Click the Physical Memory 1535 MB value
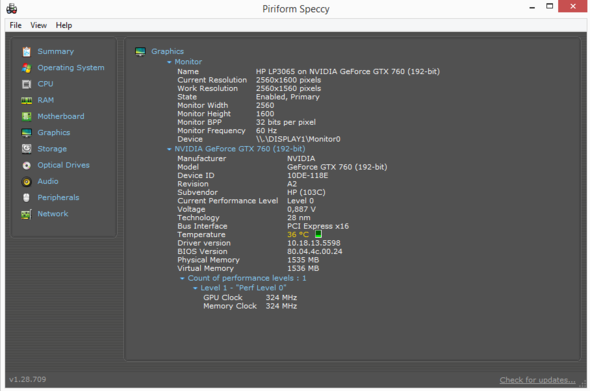Screen dimensions: 590x391 [303, 260]
